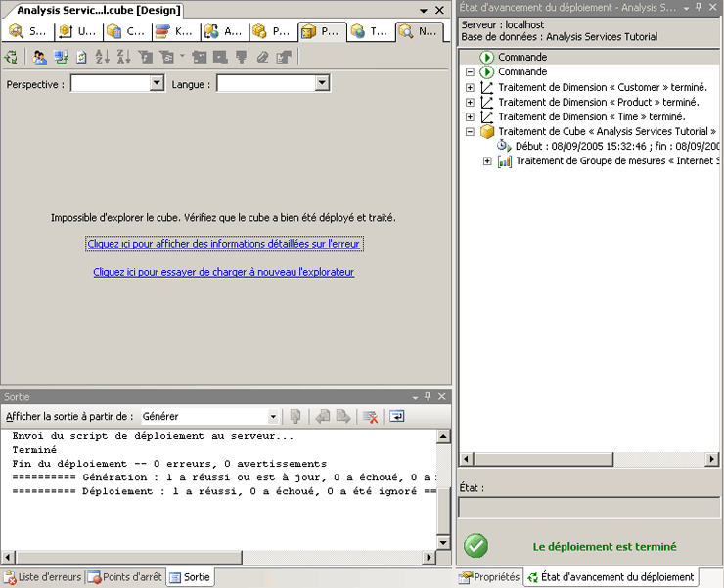Expand the Traitement de Groupe de mesures node
The height and width of the screenshot is (588, 724).
(x=487, y=161)
